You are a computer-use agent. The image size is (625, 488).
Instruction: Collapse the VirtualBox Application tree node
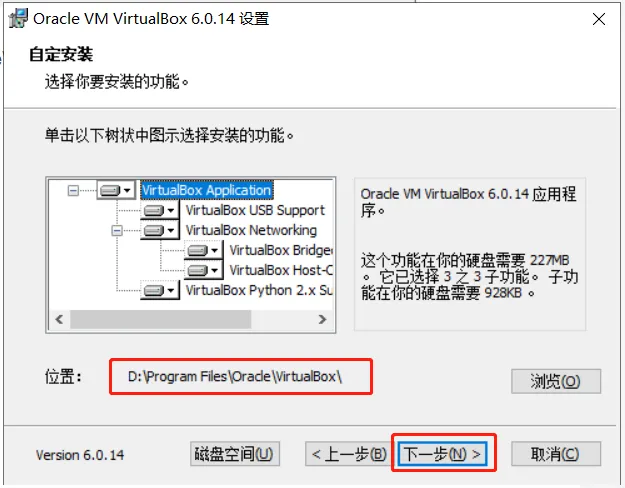coord(73,190)
